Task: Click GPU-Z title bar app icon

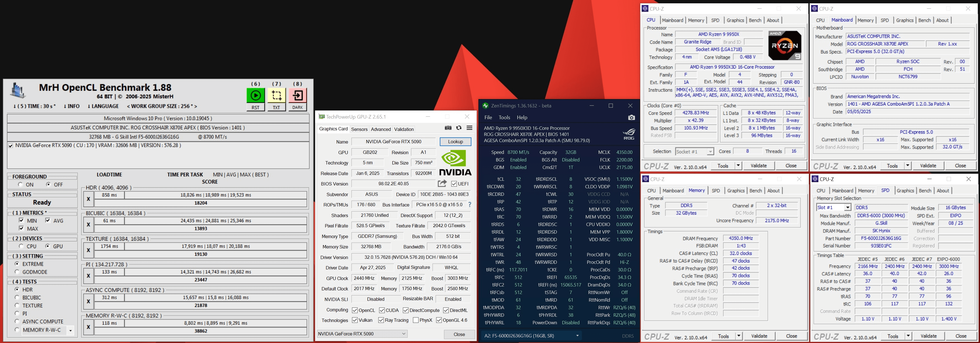Action: (x=322, y=117)
